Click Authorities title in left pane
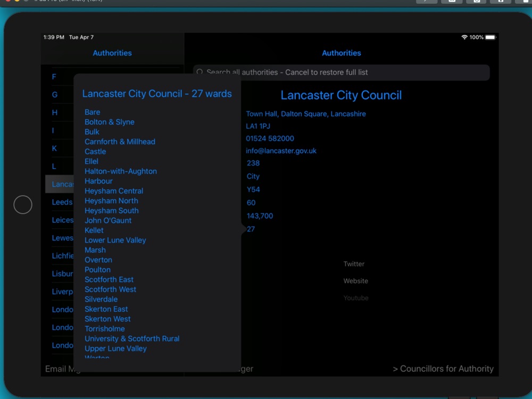The width and height of the screenshot is (532, 399). coord(112,53)
